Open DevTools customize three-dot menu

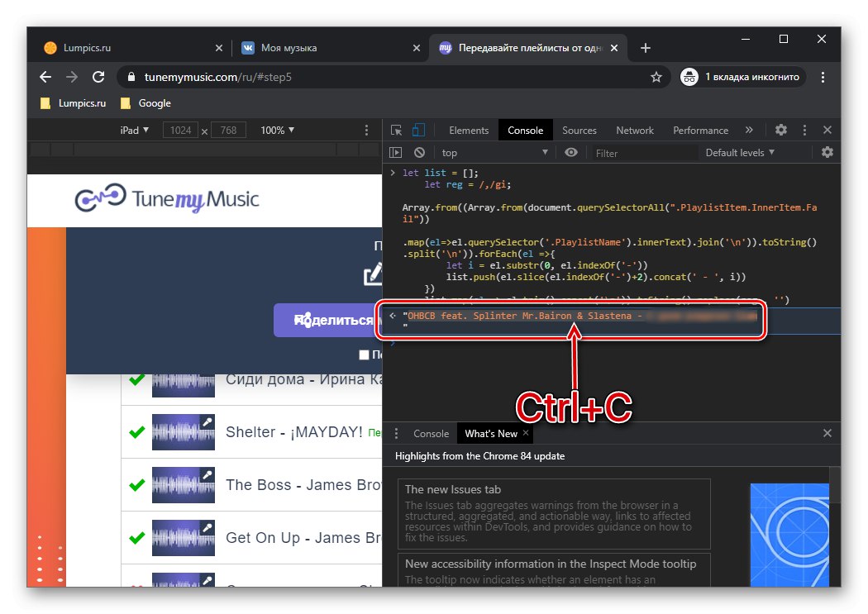pos(804,130)
